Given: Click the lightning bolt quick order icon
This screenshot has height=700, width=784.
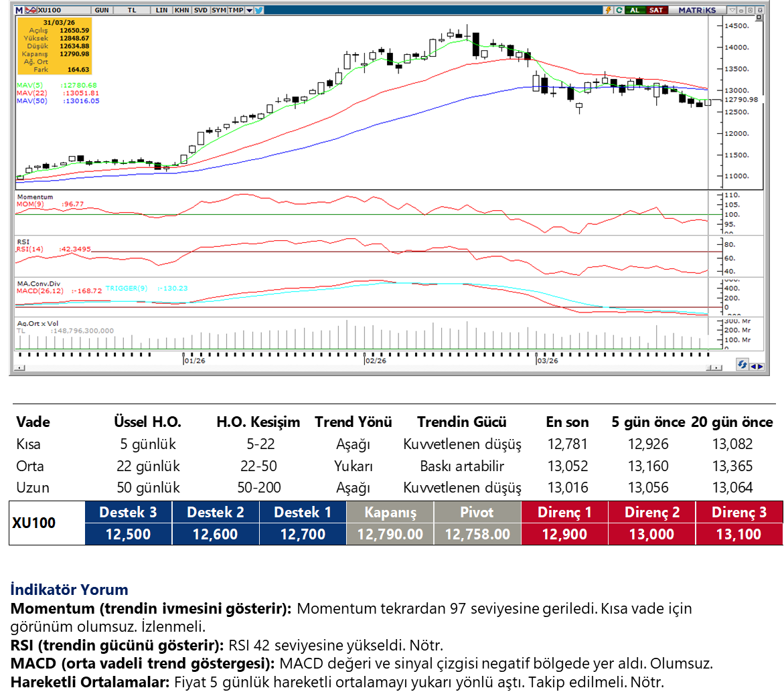Looking at the screenshot, I should [608, 10].
